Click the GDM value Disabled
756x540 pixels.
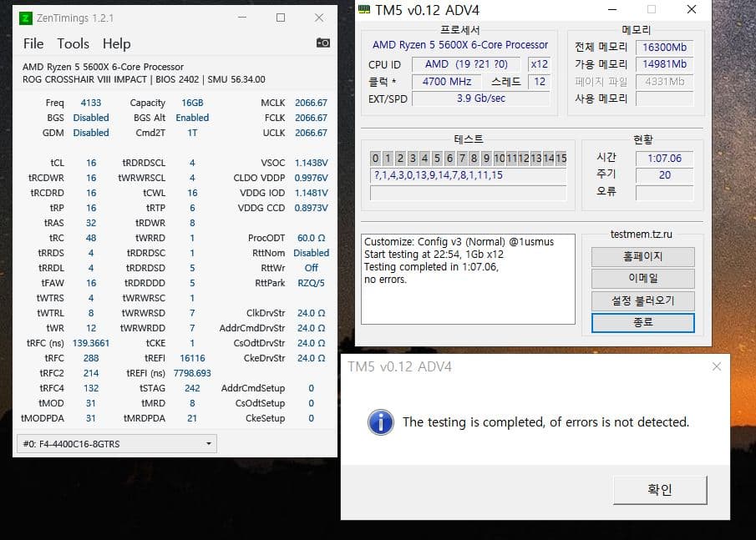point(91,133)
